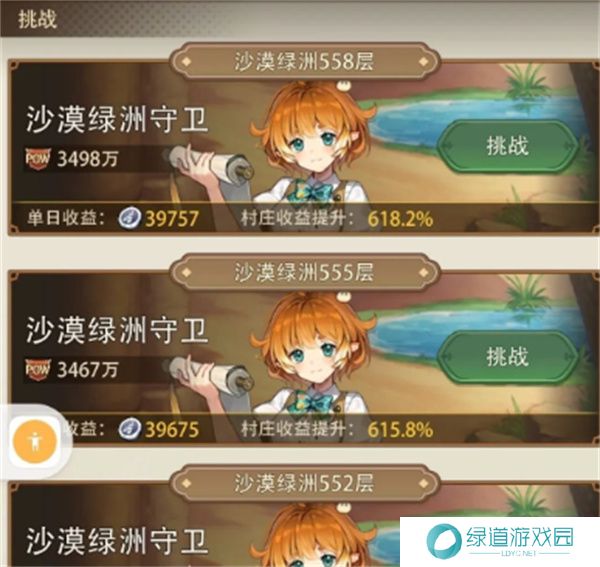Click the 挑战 button for floor 555

(x=507, y=357)
